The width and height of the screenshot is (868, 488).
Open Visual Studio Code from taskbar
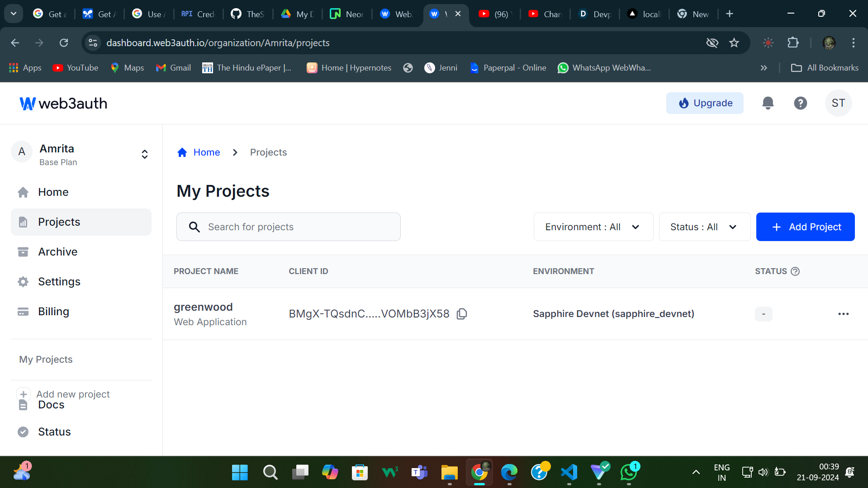pyautogui.click(x=569, y=472)
